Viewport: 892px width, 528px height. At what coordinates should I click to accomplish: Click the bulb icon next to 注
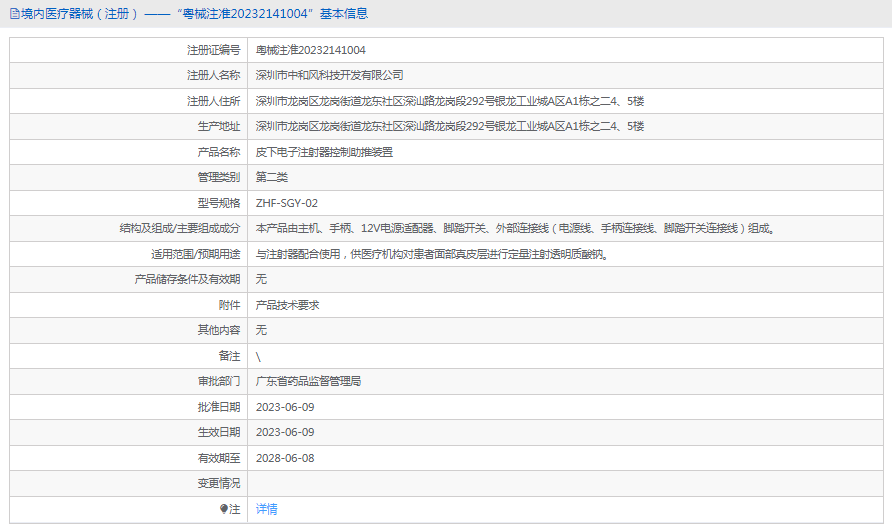point(224,509)
